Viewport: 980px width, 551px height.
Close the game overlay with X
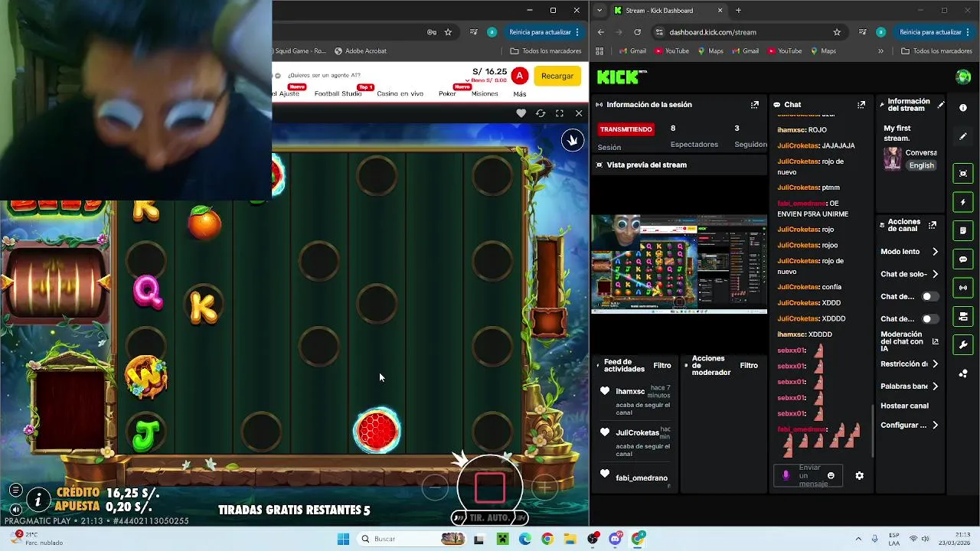pyautogui.click(x=579, y=113)
